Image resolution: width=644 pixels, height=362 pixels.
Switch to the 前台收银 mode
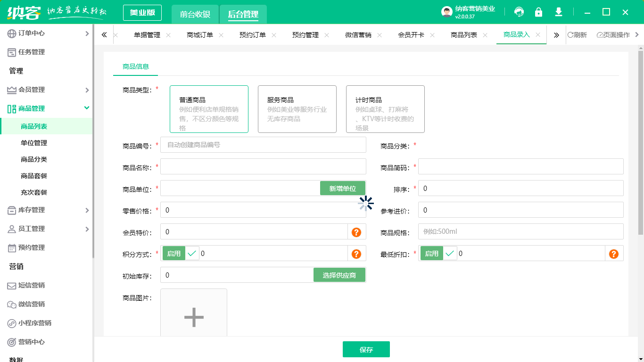[194, 14]
